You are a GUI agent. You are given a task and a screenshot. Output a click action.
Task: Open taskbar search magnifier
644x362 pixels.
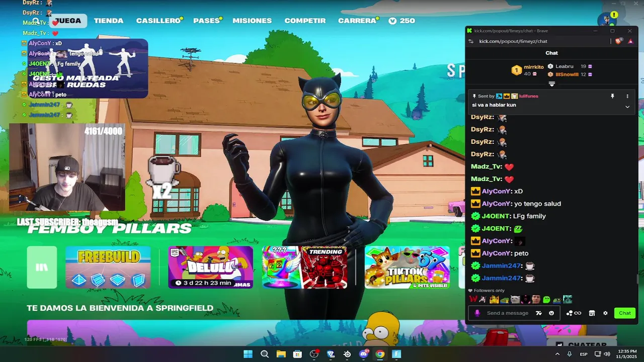(265, 354)
